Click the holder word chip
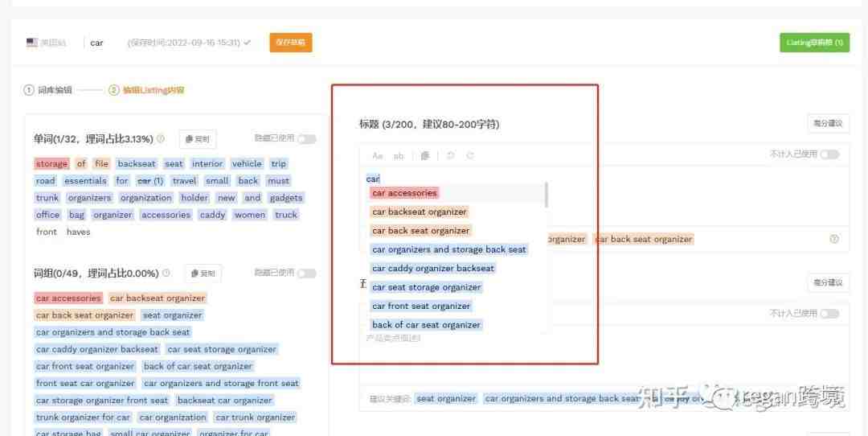This screenshot has height=436, width=868. (x=194, y=198)
